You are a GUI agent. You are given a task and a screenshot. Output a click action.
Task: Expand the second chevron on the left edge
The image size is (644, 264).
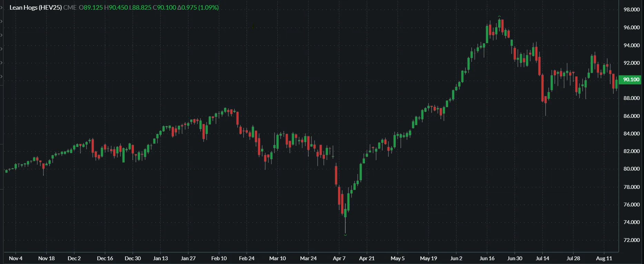(x=1, y=21)
